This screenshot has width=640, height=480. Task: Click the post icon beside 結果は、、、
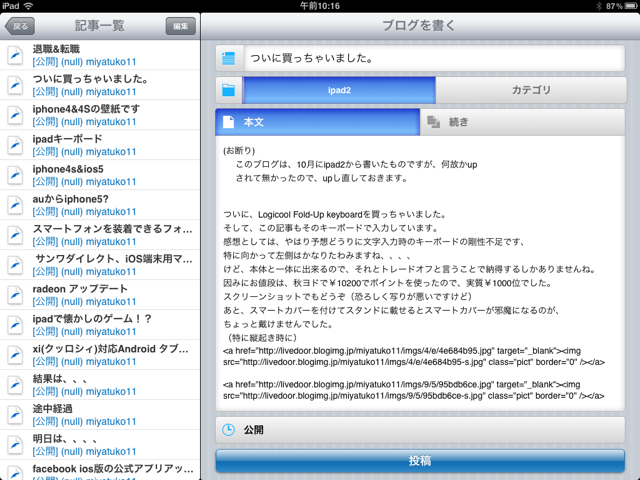click(x=15, y=385)
